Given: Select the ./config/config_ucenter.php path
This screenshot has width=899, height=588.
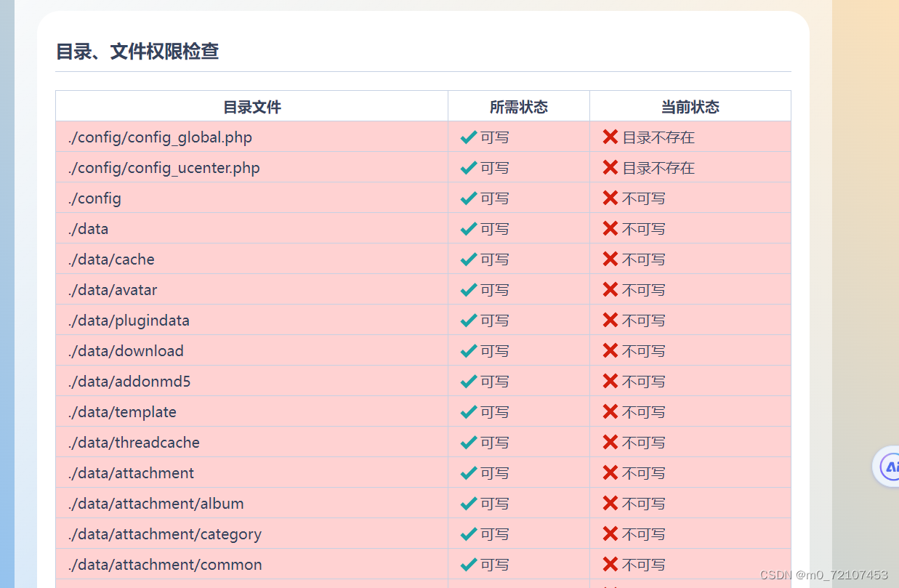Looking at the screenshot, I should tap(164, 168).
